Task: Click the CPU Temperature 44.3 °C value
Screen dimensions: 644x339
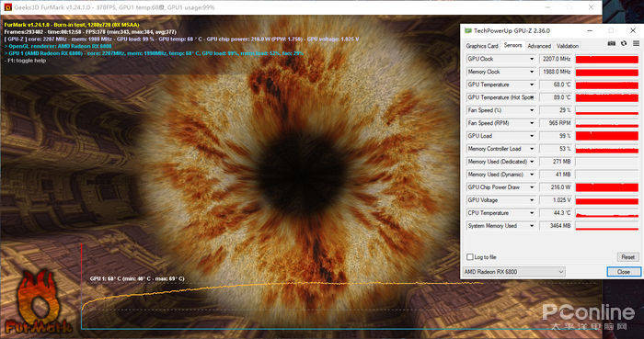Action: tap(556, 213)
